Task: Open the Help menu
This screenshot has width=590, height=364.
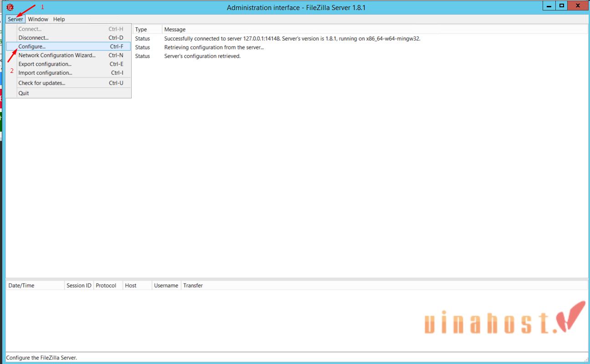Action: pyautogui.click(x=59, y=19)
